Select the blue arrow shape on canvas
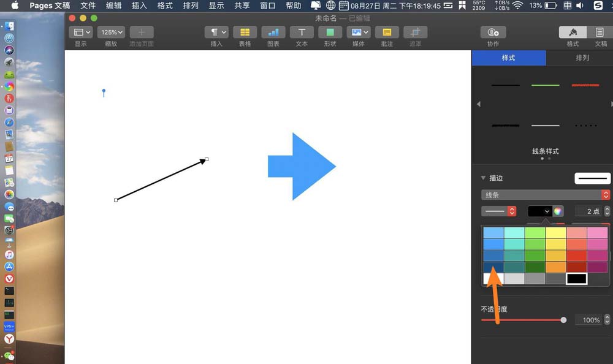Viewport: 613px width, 364px height. coord(302,167)
